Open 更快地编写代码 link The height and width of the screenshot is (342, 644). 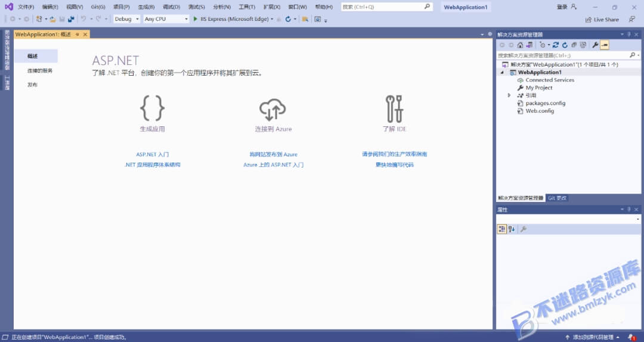click(394, 164)
